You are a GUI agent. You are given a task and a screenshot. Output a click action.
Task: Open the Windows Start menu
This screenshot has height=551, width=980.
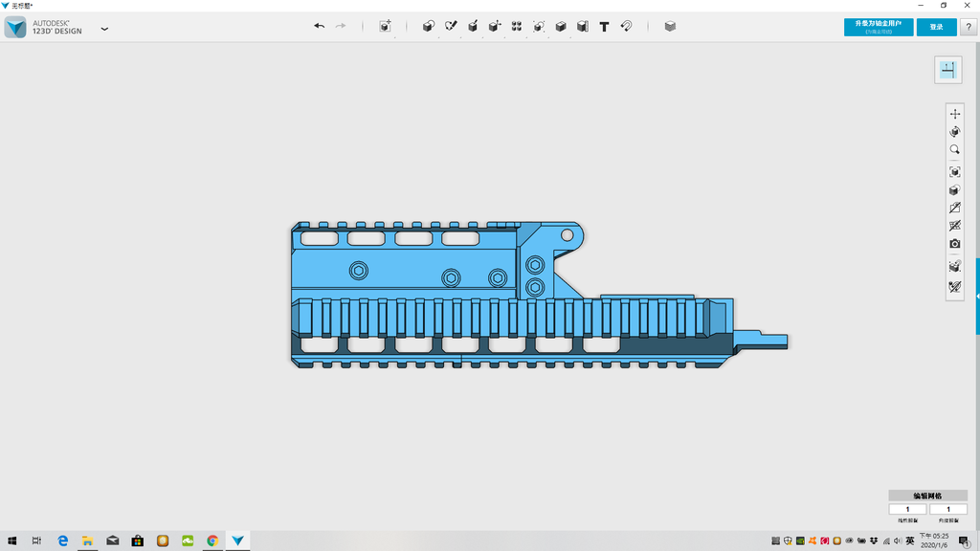tap(11, 541)
